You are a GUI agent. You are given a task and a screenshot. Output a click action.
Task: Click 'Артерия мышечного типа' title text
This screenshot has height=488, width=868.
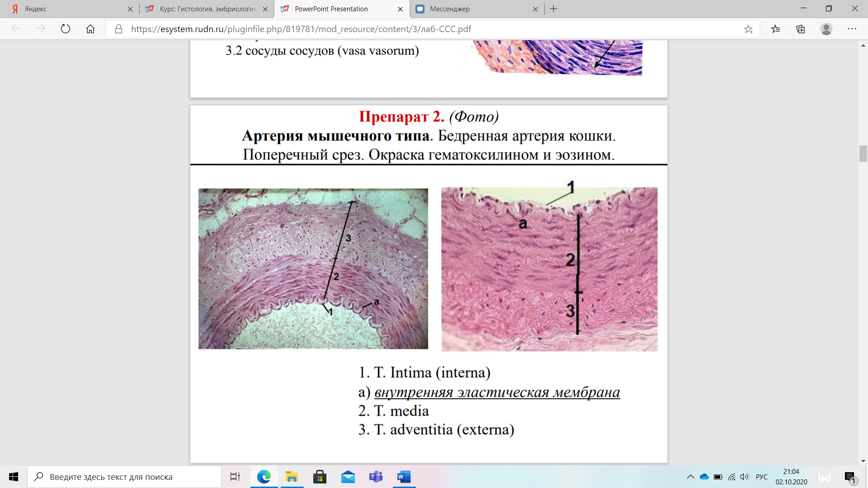pos(335,136)
